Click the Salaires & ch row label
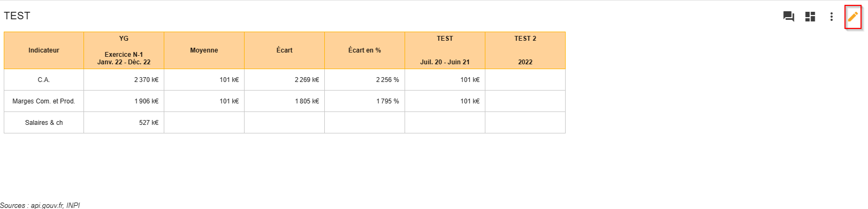The image size is (868, 209). [44, 123]
